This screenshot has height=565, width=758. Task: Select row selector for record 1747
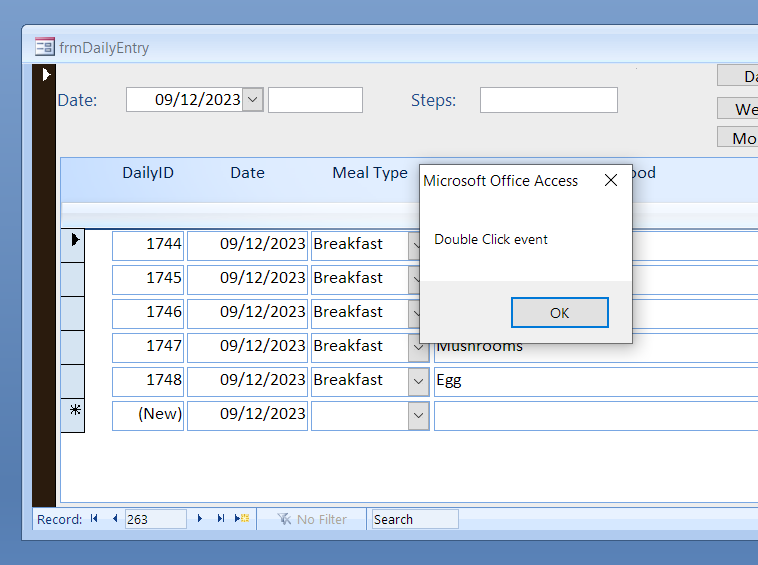(73, 347)
